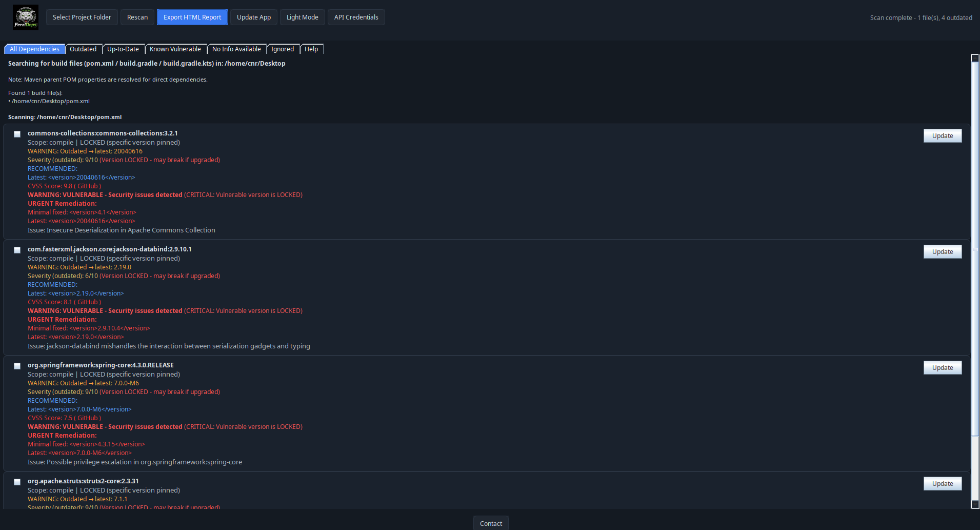Click the Contact button
980x530 pixels.
click(x=490, y=523)
